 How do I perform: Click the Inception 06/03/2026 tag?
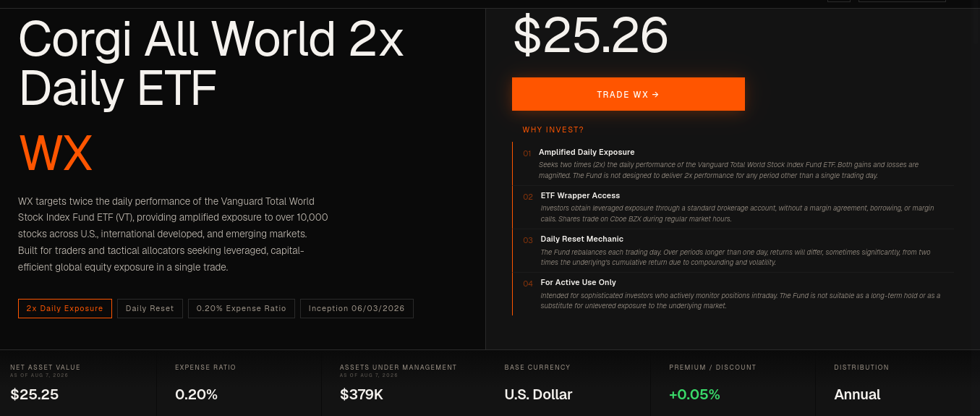tap(357, 308)
